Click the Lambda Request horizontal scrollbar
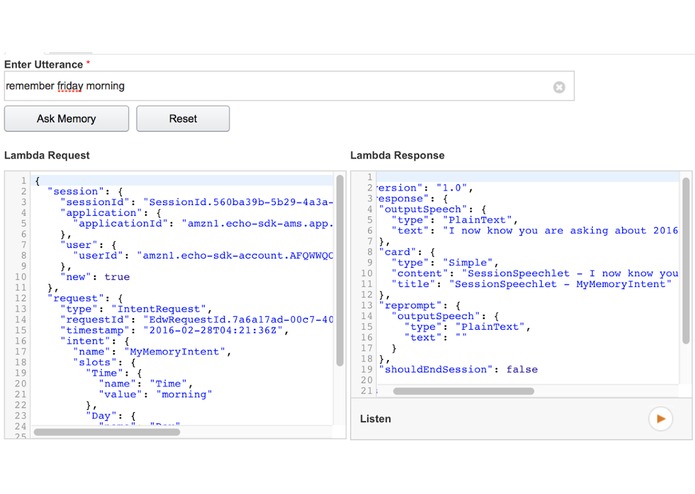The width and height of the screenshot is (695, 494). tap(107, 432)
